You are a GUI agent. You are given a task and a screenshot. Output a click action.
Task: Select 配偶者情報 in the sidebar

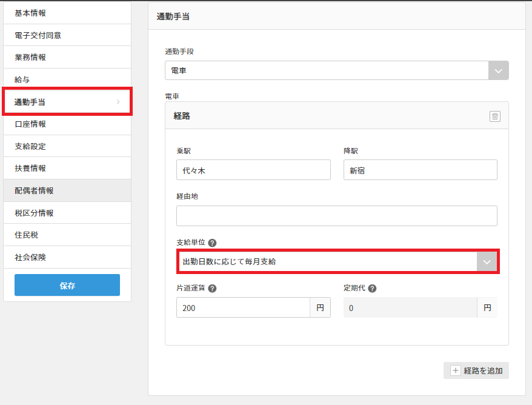[x=67, y=191]
